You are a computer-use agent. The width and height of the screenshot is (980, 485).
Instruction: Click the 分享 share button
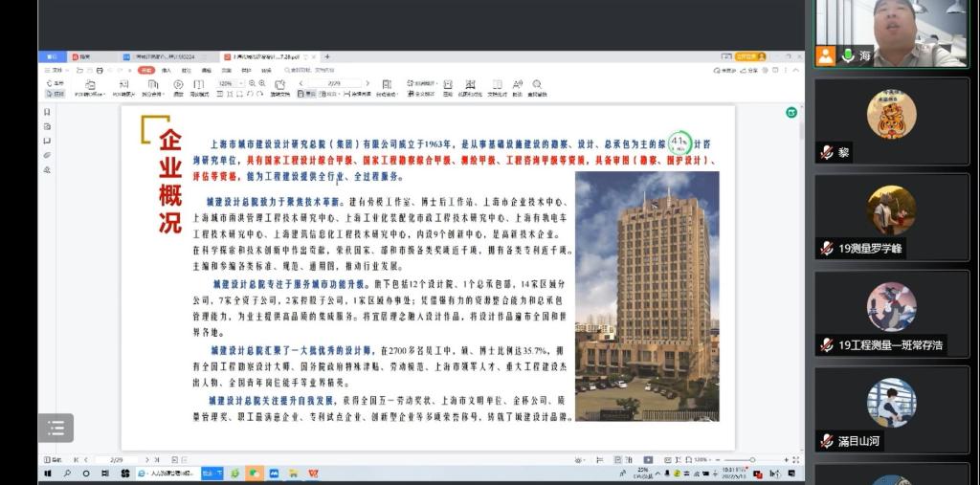coord(751,70)
